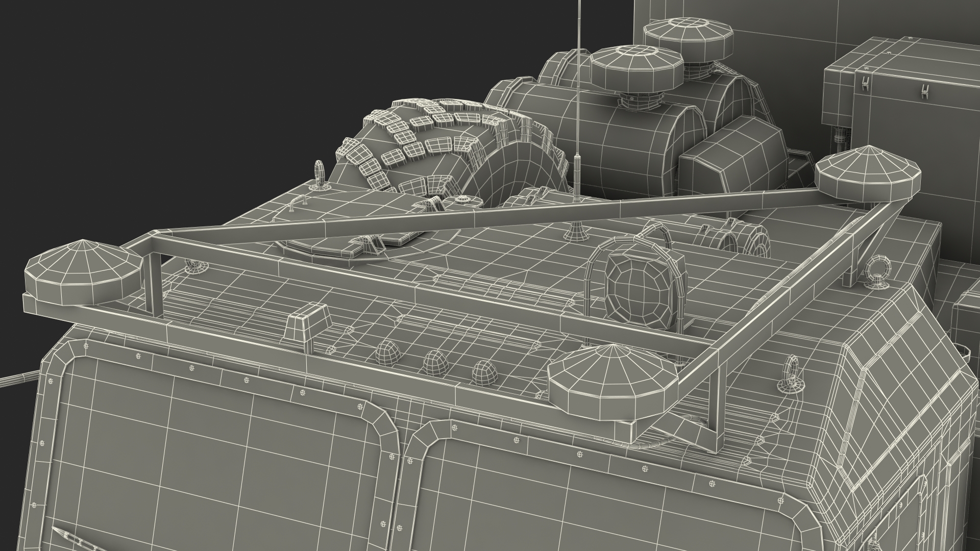Select the front-right dome light on the roof rack
The width and height of the screenshot is (980, 551).
(x=612, y=382)
